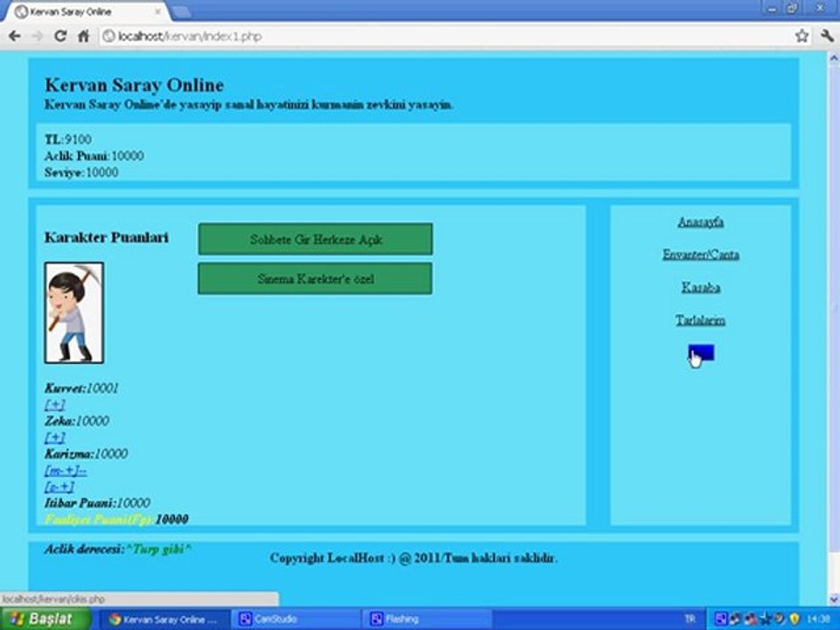Click the Sinema Karekter'e özel button
This screenshot has width=840, height=630.
click(315, 278)
